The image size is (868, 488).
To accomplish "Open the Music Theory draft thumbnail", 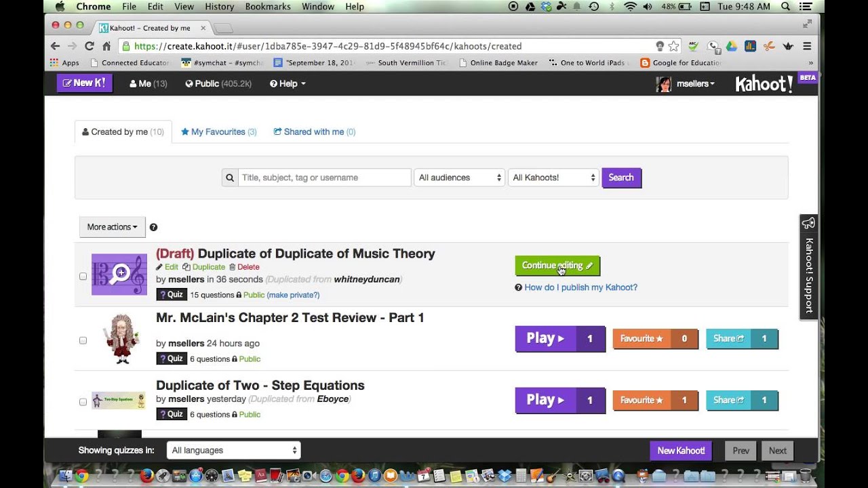I will pyautogui.click(x=119, y=274).
